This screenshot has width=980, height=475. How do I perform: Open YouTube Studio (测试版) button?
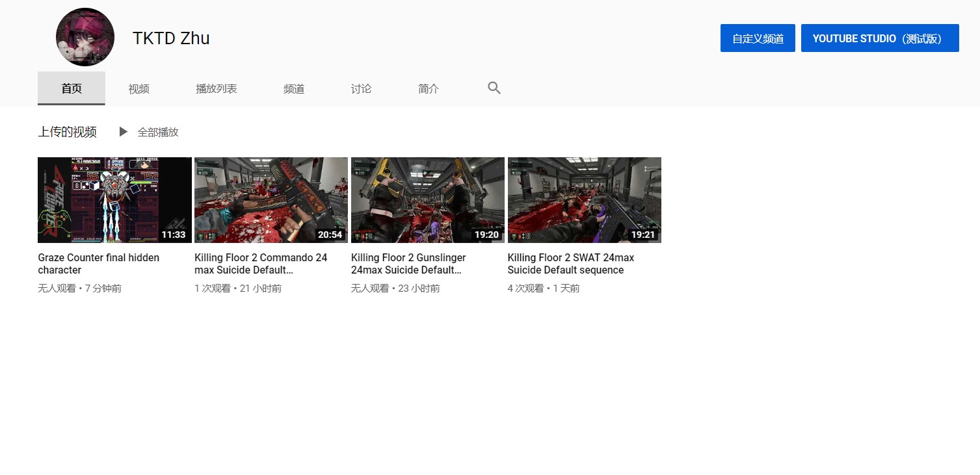(x=880, y=38)
